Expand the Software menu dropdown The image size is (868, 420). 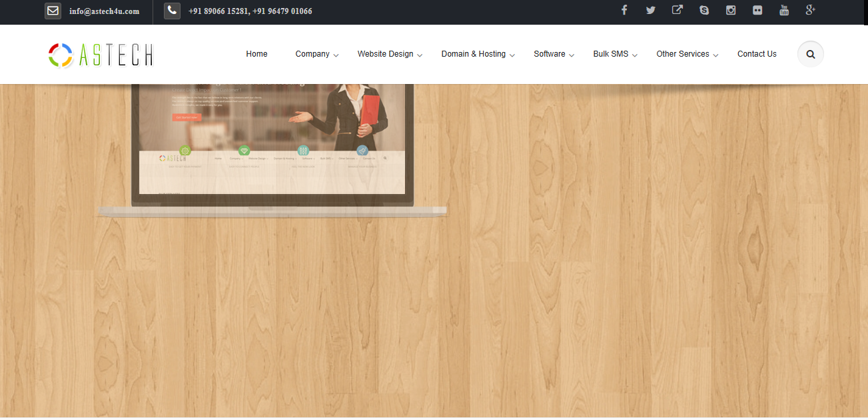[x=554, y=54]
